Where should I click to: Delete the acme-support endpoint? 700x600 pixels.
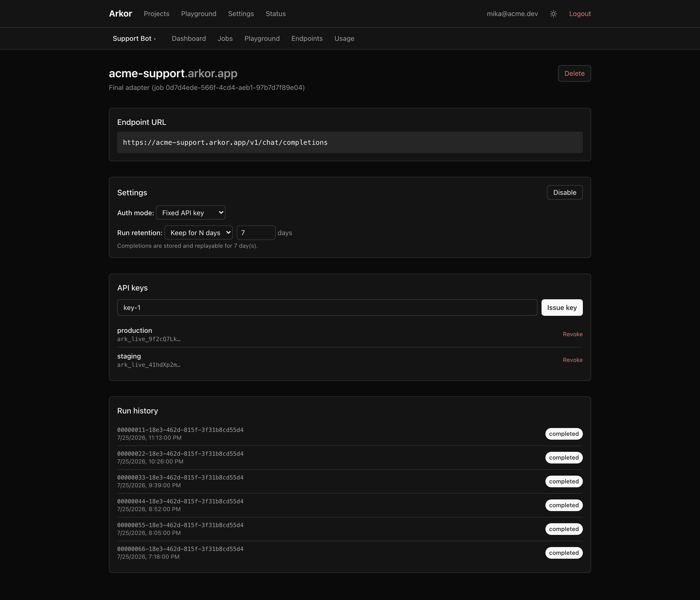point(574,73)
